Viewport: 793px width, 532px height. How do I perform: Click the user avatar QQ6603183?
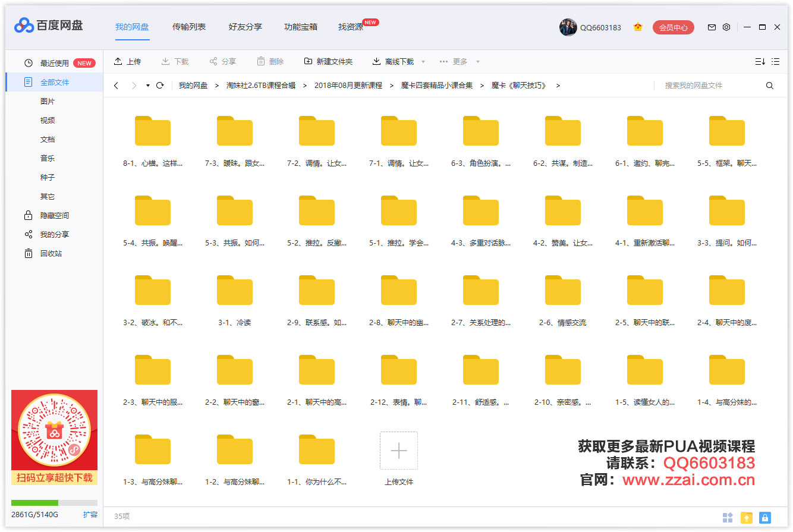(568, 27)
